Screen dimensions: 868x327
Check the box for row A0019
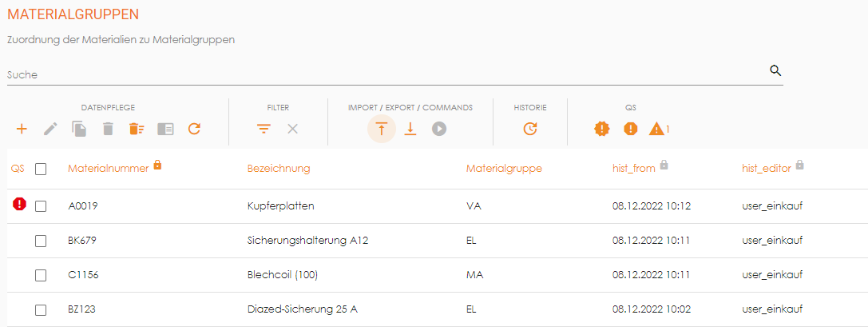[41, 206]
